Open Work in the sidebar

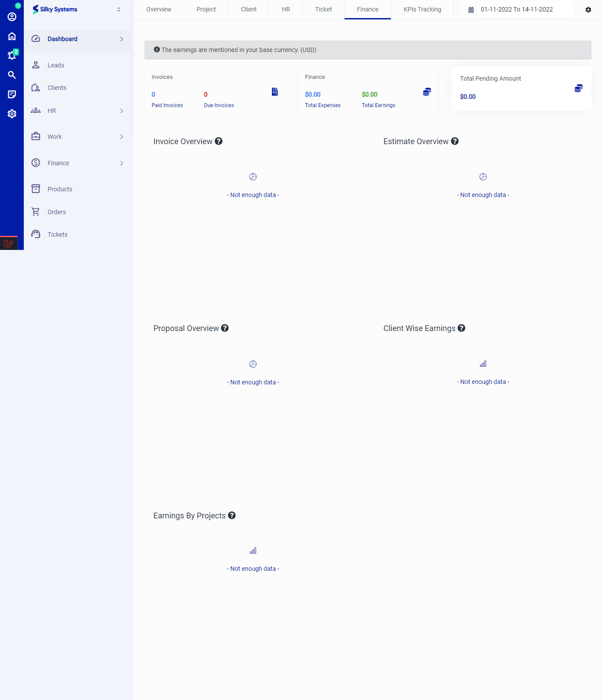point(78,137)
